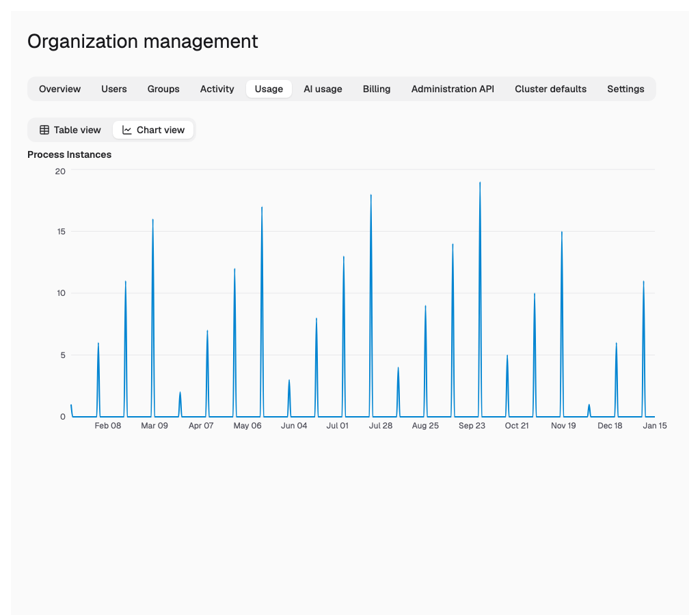Click the Dec 18 axis label
Viewport: 700px width, 615px height.
tap(610, 426)
